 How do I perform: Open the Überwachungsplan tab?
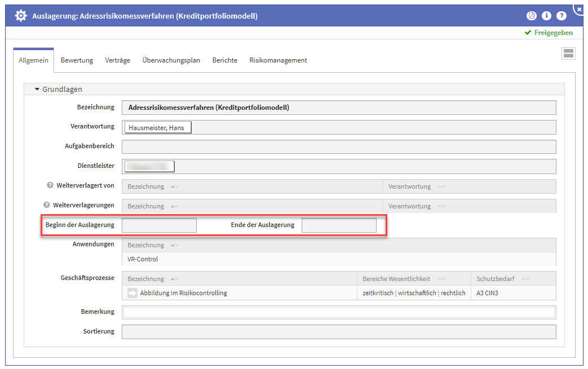click(171, 60)
